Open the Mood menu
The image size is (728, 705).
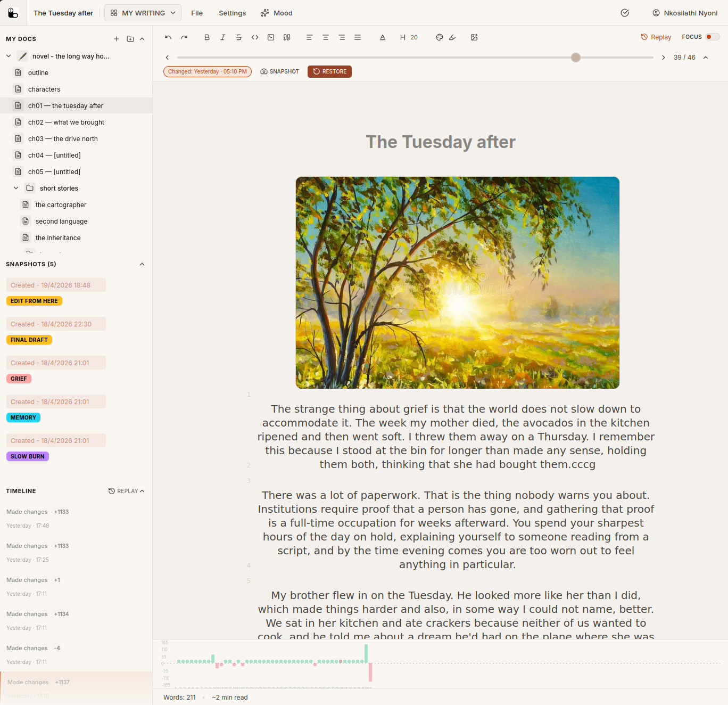pyautogui.click(x=277, y=13)
